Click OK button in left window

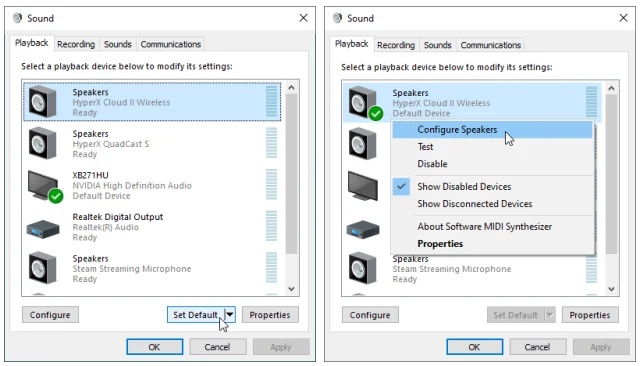pos(155,347)
